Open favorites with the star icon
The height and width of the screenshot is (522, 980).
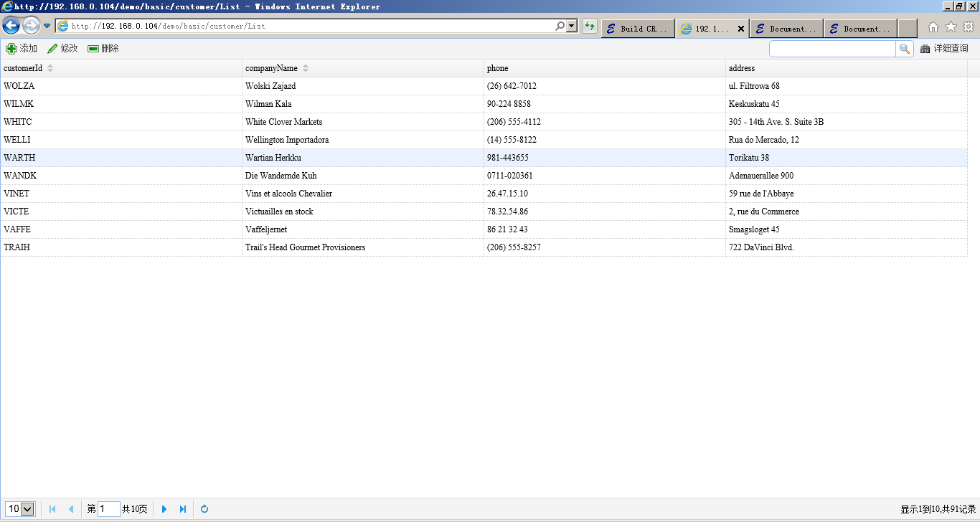pyautogui.click(x=951, y=25)
